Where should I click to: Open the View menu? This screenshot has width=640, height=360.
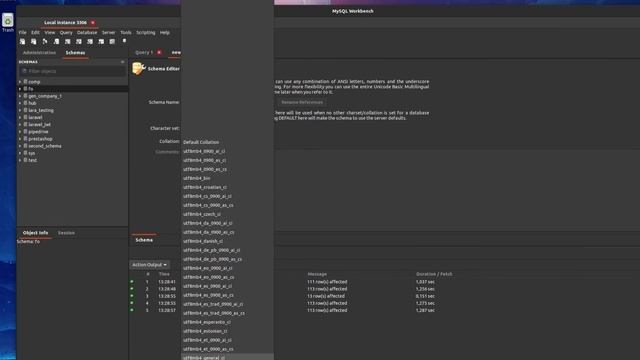pyautogui.click(x=50, y=32)
